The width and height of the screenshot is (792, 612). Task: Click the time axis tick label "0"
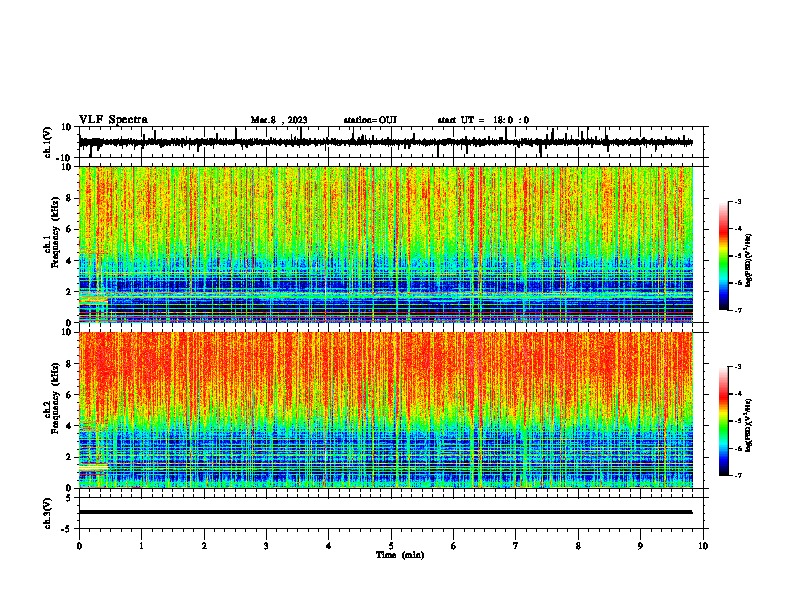click(79, 546)
